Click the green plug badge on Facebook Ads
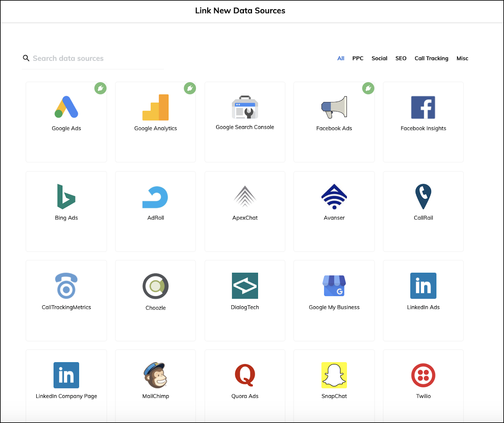Image resolution: width=504 pixels, height=423 pixels. (x=368, y=88)
